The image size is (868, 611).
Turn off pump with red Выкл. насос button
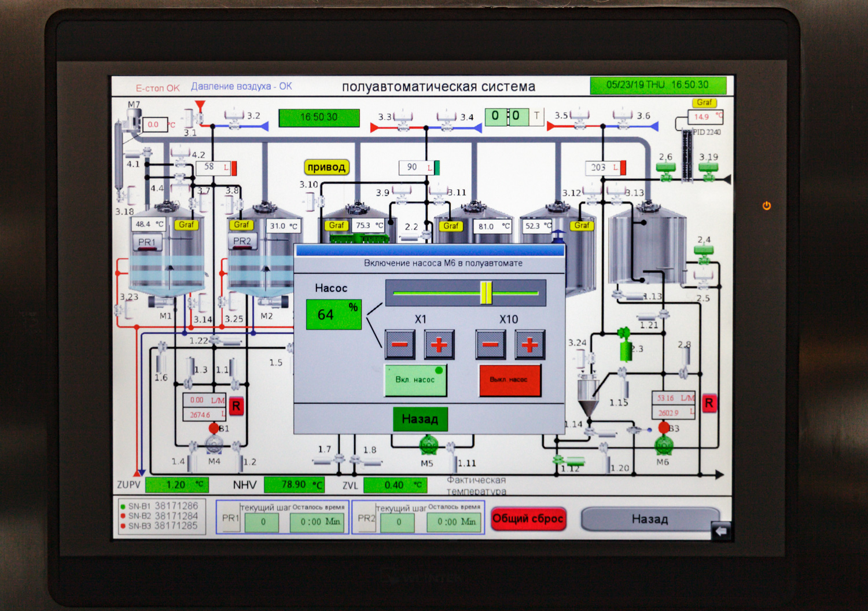click(x=510, y=380)
